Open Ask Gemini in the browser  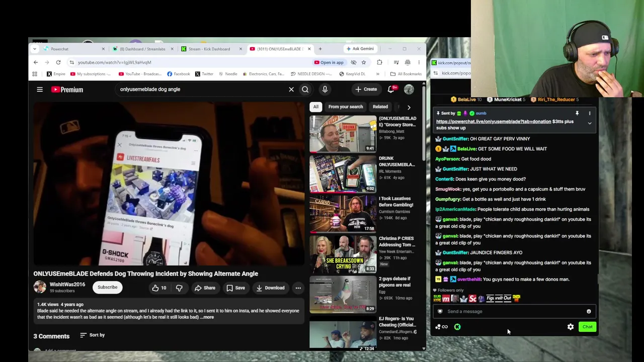(360, 49)
